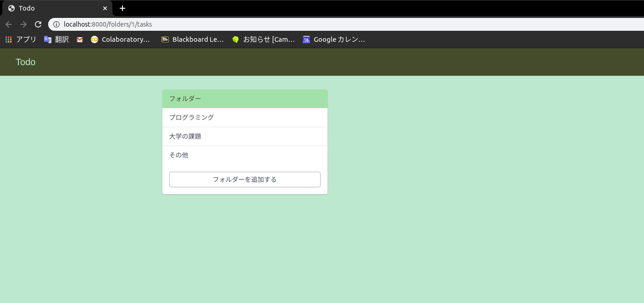Viewport: 644px width, 303px height.
Task: Open the Blackboard Le... bookmark
Action: tap(192, 39)
